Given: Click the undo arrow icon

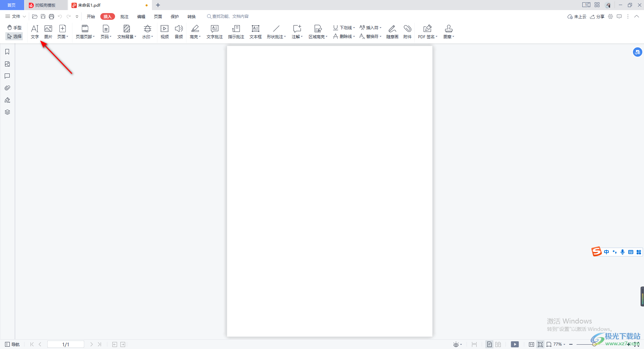Looking at the screenshot, I should click(x=60, y=16).
